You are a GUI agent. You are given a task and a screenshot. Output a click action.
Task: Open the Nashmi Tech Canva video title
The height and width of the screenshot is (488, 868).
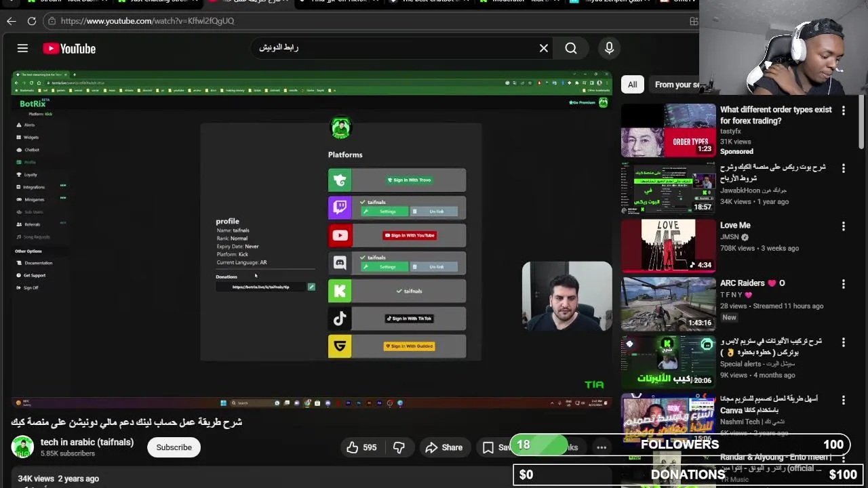pyautogui.click(x=769, y=404)
